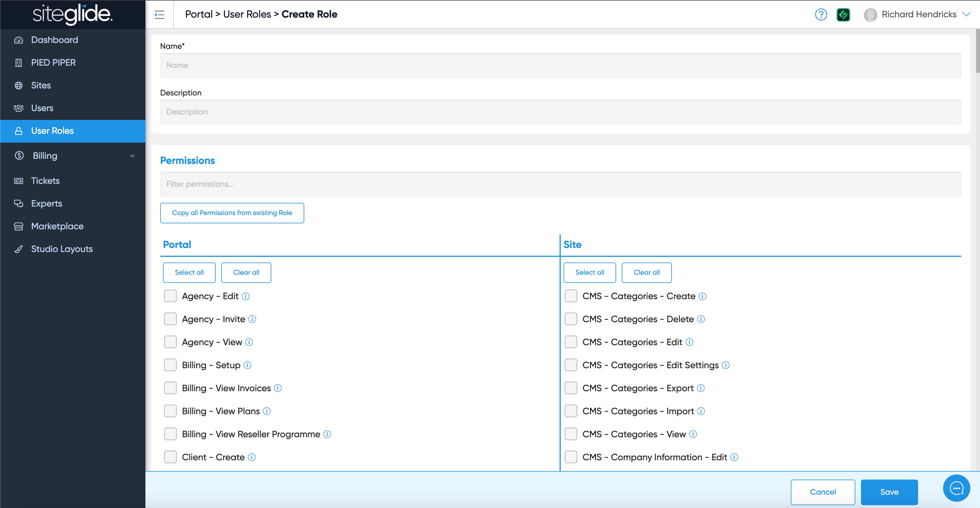Check the Billing - Setup permission
Screen dimensions: 980x508
coord(170,365)
